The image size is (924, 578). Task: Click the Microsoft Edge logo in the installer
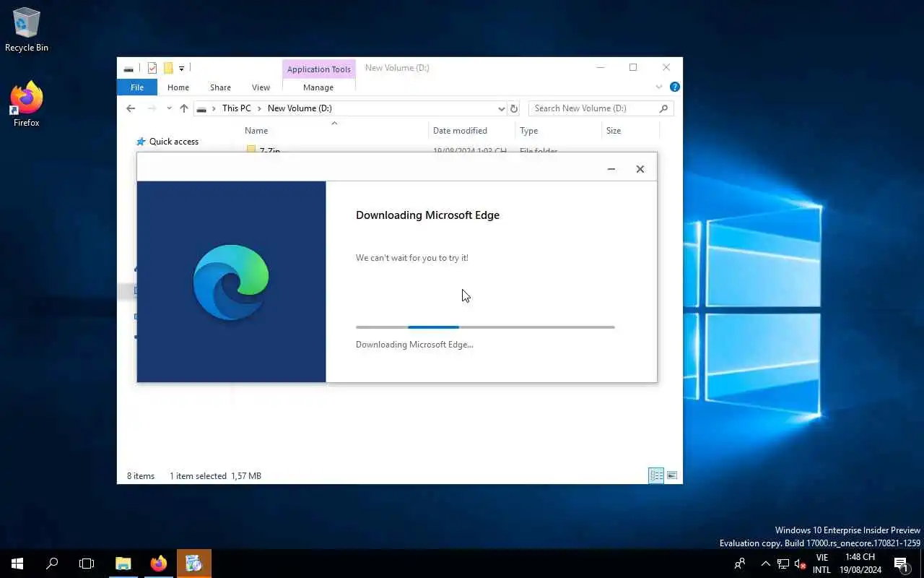[231, 282]
